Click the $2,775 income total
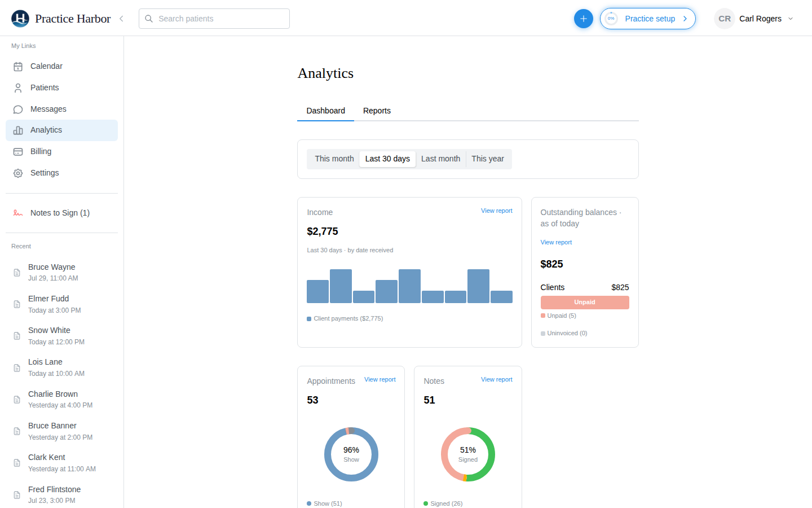The height and width of the screenshot is (508, 812). click(323, 231)
